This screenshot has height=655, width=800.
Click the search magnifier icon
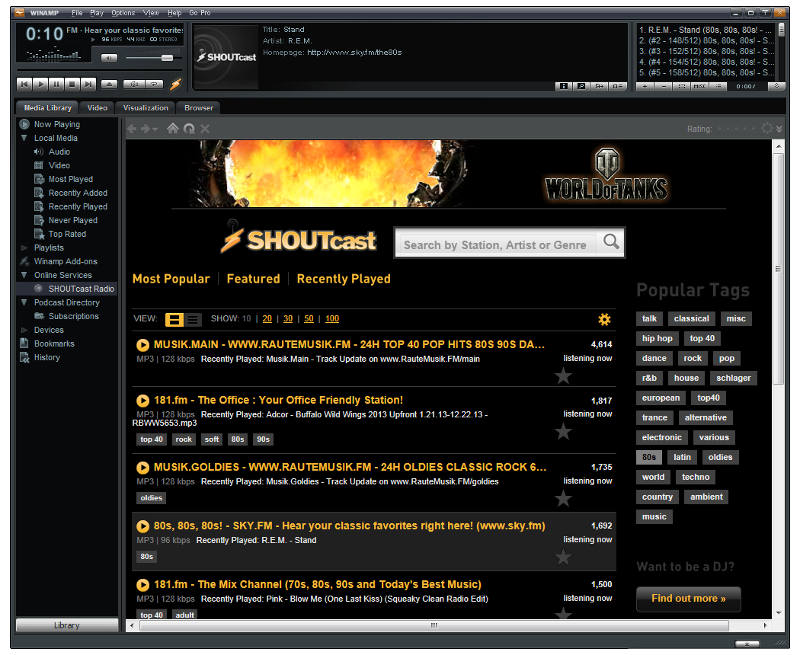click(609, 243)
